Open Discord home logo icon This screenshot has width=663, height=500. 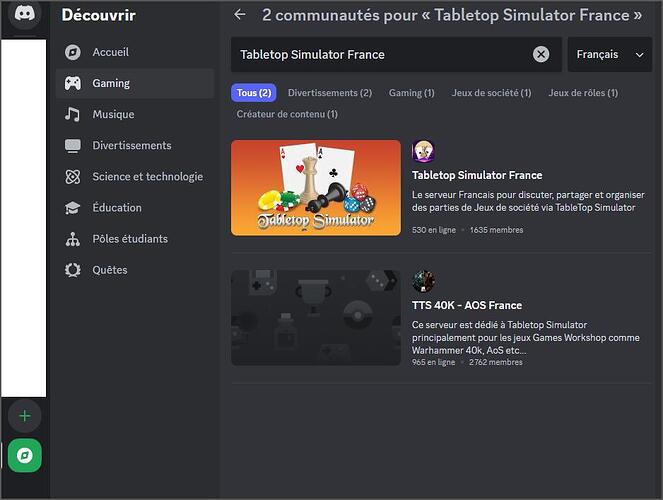(25, 14)
